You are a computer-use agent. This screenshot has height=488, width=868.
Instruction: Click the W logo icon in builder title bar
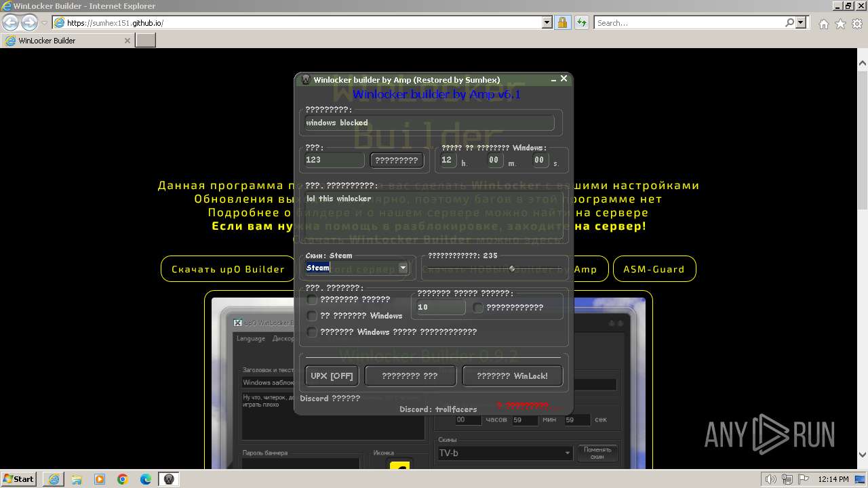tap(305, 79)
